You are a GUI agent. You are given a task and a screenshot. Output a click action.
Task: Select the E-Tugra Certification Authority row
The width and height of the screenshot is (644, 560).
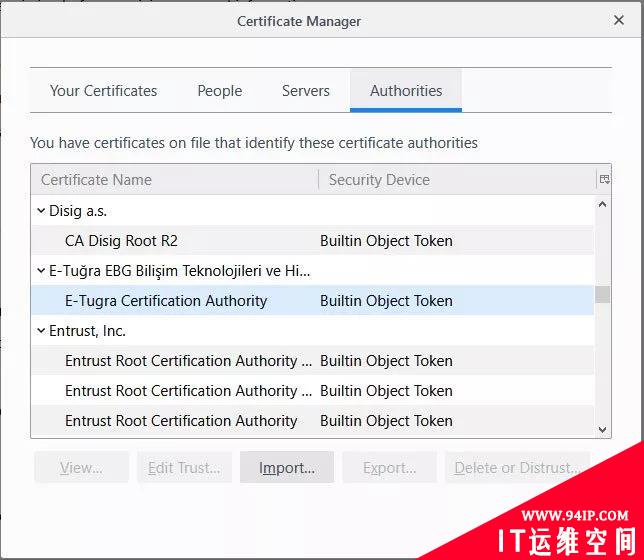point(313,301)
